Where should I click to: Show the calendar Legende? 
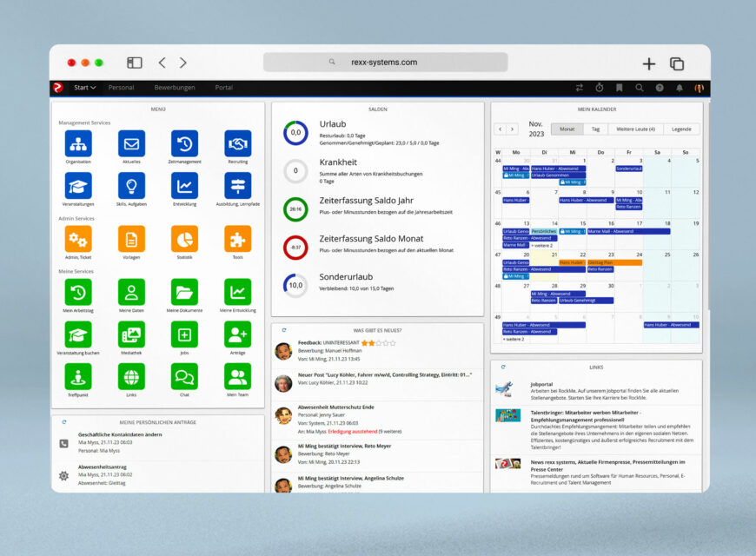point(681,129)
